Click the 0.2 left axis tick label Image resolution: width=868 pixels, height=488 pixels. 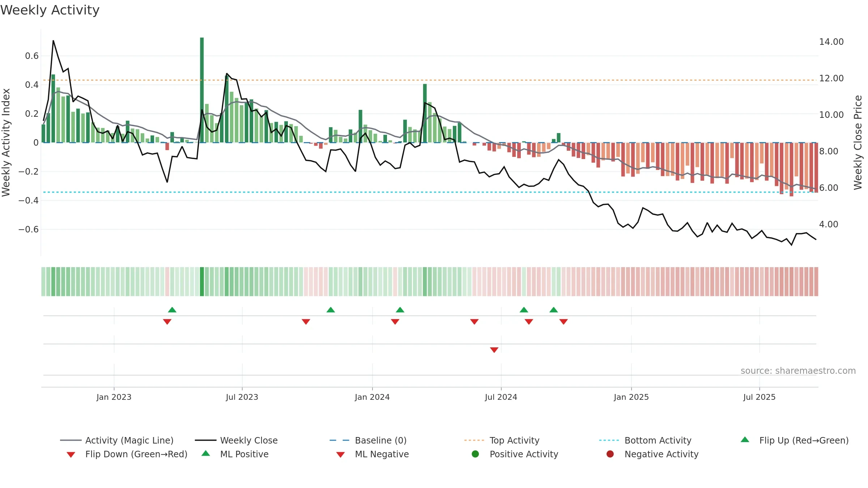point(32,114)
